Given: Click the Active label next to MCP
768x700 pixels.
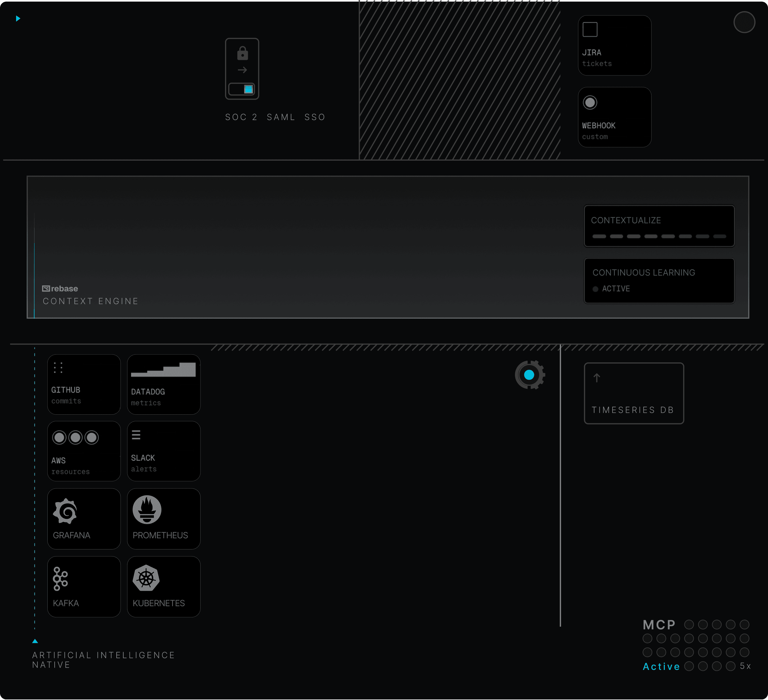Looking at the screenshot, I should tap(661, 666).
